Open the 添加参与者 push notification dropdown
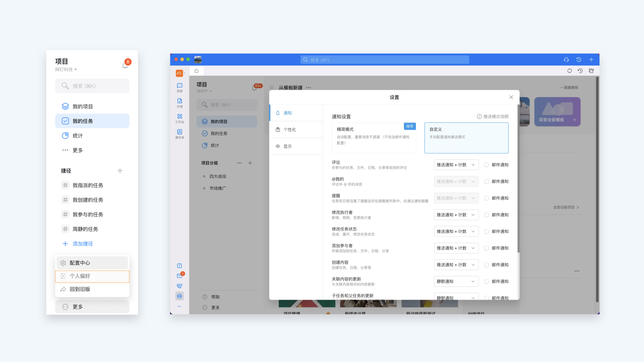The width and height of the screenshot is (644, 362). 456,248
